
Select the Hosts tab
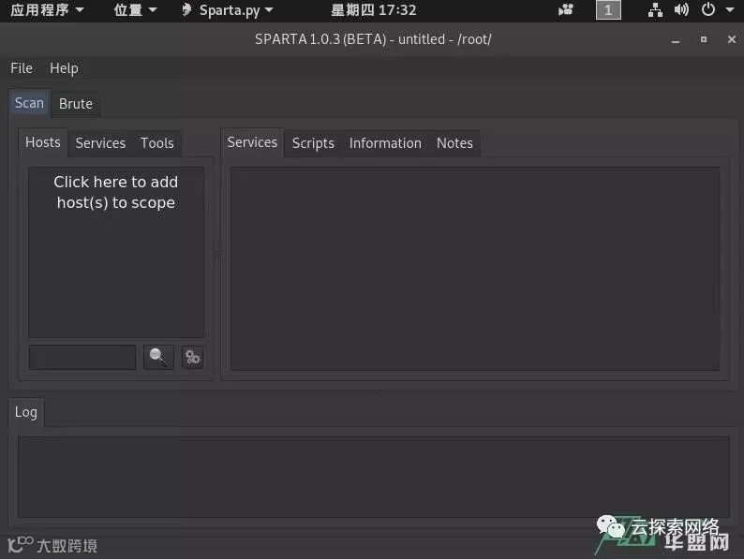point(43,142)
